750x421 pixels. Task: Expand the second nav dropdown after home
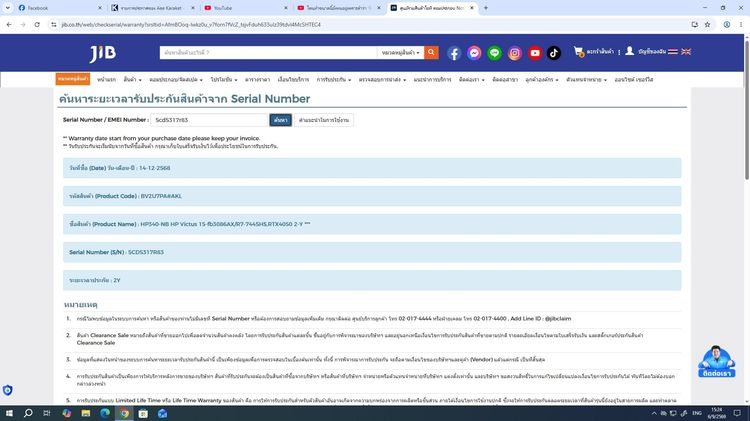coord(132,79)
